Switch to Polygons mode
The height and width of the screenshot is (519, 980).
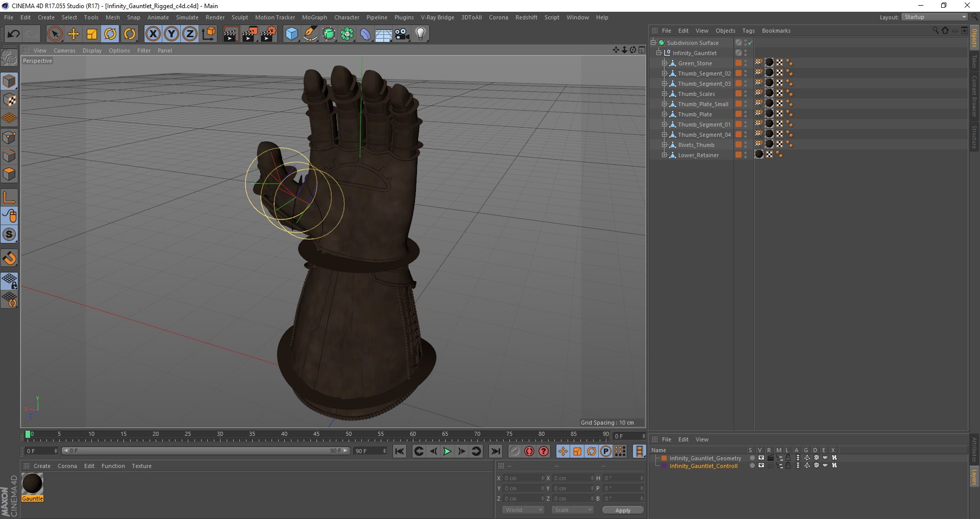[x=9, y=174]
